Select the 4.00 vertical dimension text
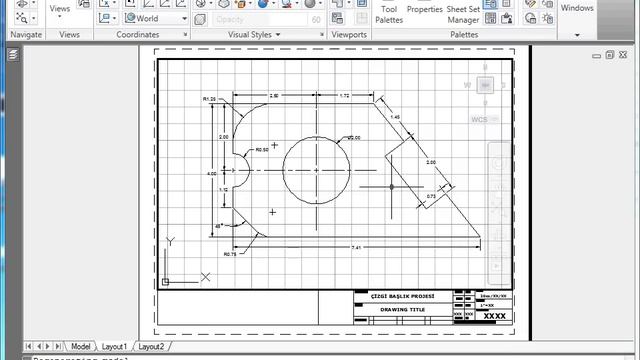 [212, 173]
